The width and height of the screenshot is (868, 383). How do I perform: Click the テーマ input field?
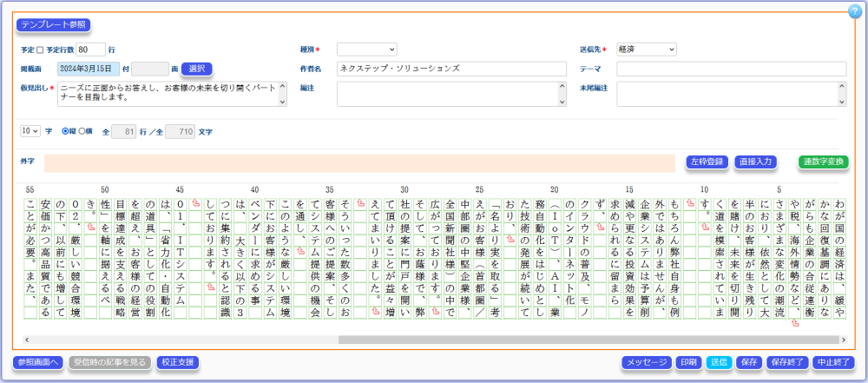(x=731, y=69)
